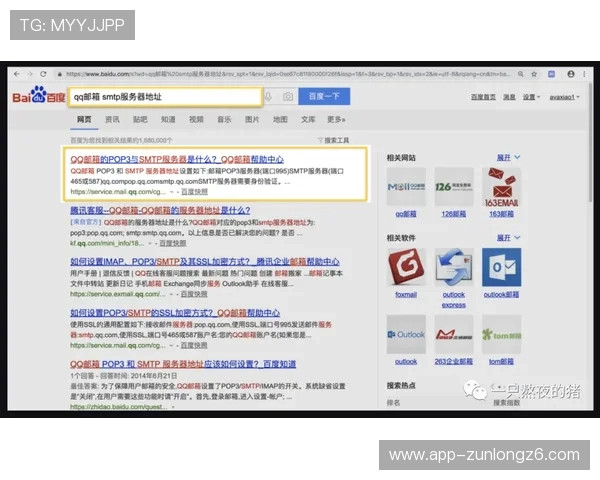This screenshot has height=480, width=600.
Task: Click the blue outlook邮箱 icon
Action: click(x=502, y=267)
